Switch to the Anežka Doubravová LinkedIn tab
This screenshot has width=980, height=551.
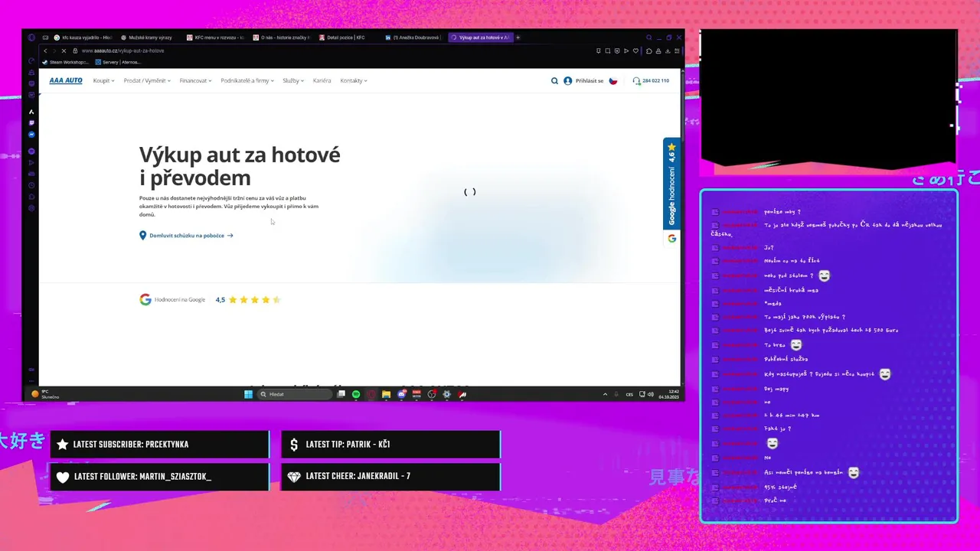(413, 37)
